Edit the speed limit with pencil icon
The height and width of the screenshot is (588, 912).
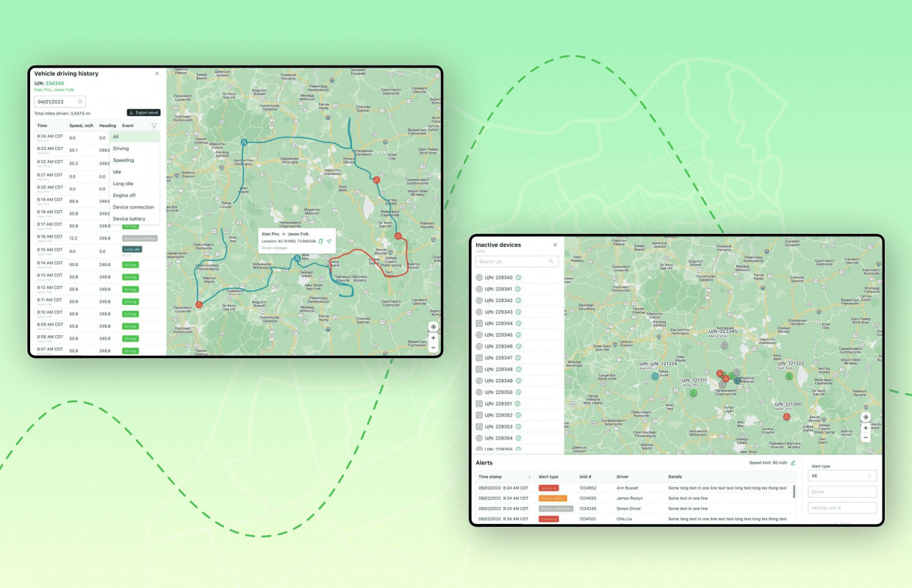tap(793, 463)
